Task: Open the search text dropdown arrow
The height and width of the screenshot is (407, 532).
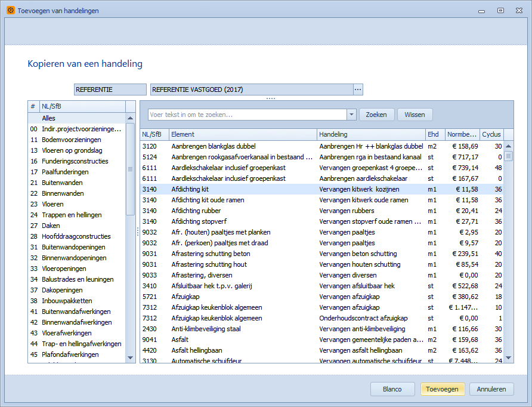Action: pos(351,115)
